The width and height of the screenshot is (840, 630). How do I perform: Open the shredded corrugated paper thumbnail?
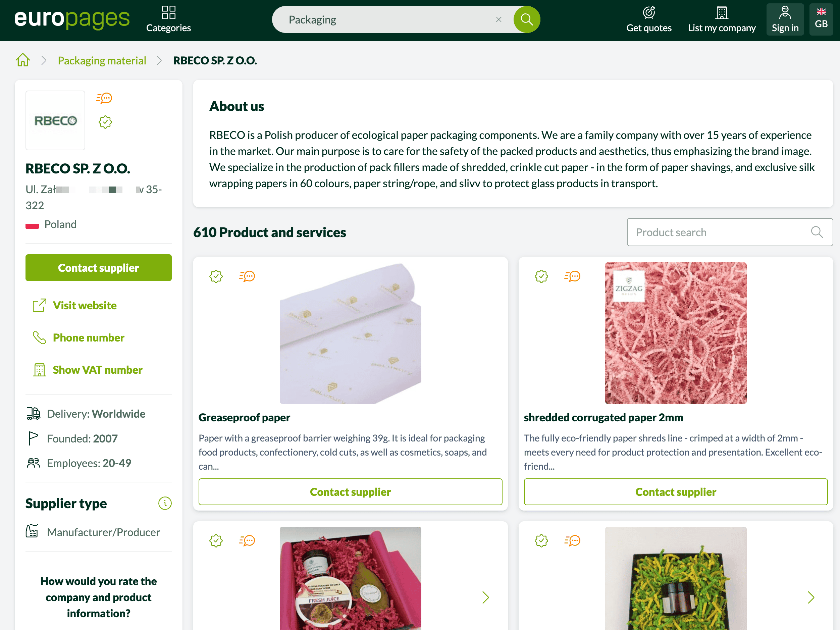pyautogui.click(x=676, y=333)
